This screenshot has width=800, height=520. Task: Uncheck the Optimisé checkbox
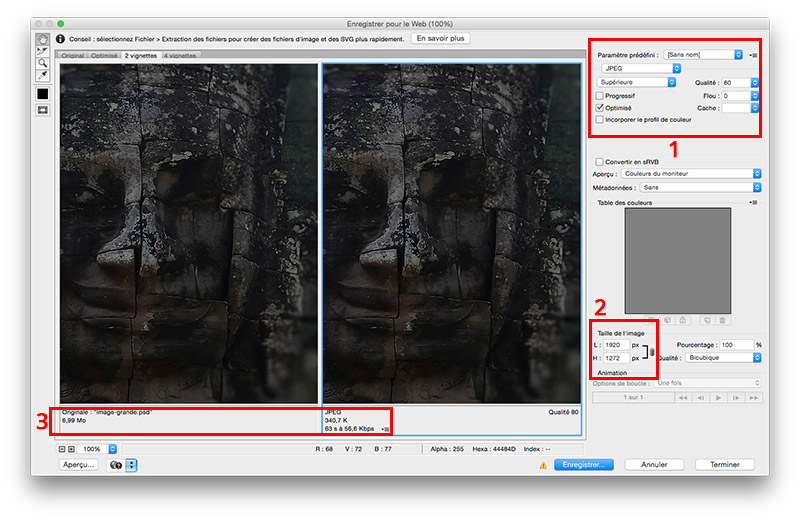599,108
